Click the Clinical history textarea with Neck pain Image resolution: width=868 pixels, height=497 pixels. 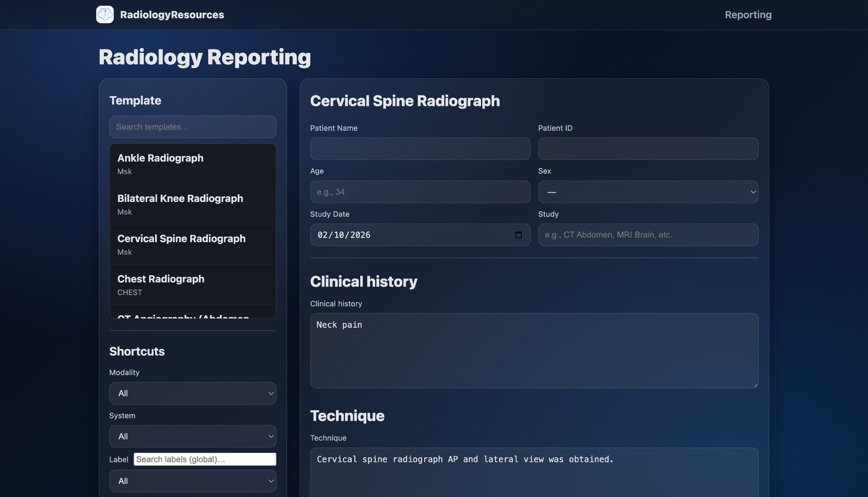(534, 351)
